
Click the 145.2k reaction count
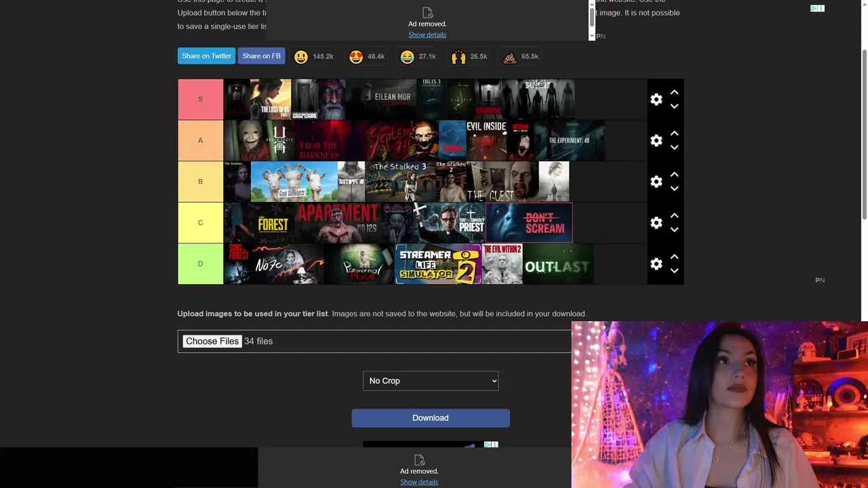coord(323,57)
